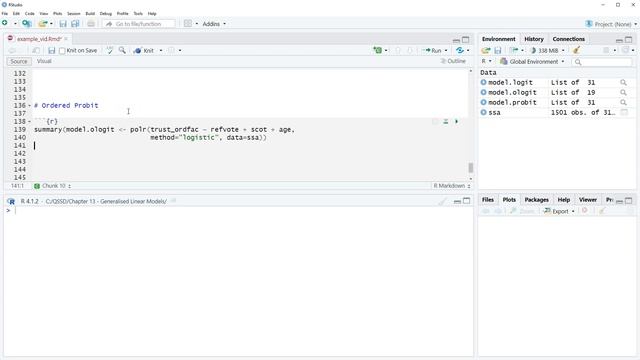Save the current document from main toolbar
This screenshot has height=360, width=640.
pos(63,24)
